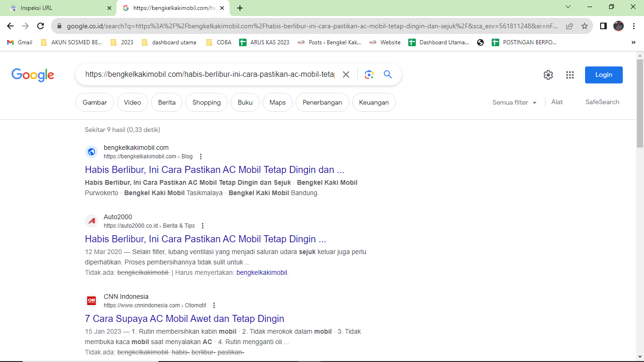Screen dimensions: 644x362
Task: Go to Google home via logo
Action: point(33,75)
